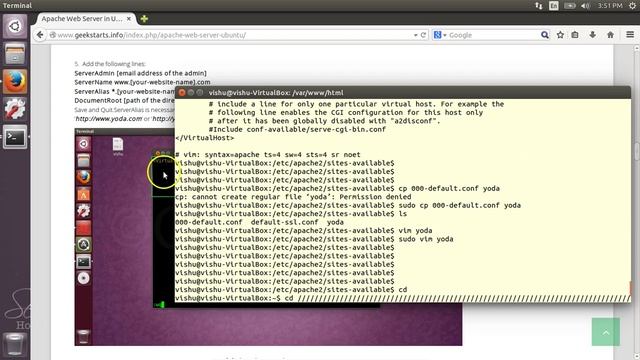Open Ubuntu Dash from the launcher
Screen dimensions: 640x360
pyautogui.click(x=15, y=27)
